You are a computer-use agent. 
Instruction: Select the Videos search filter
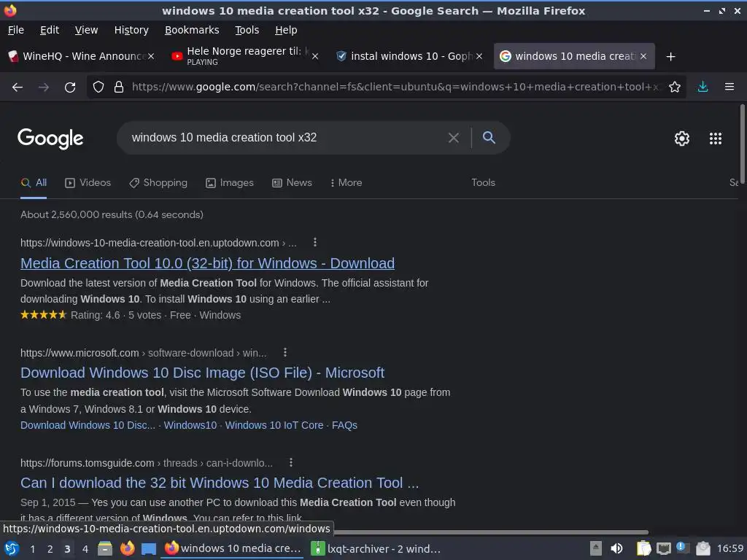click(x=88, y=183)
